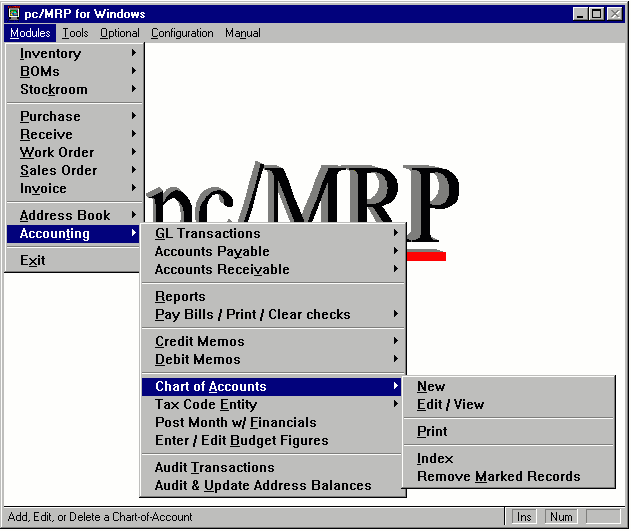This screenshot has height=531, width=631.
Task: Select Print in Chart of Accounts submenu
Action: (x=509, y=432)
